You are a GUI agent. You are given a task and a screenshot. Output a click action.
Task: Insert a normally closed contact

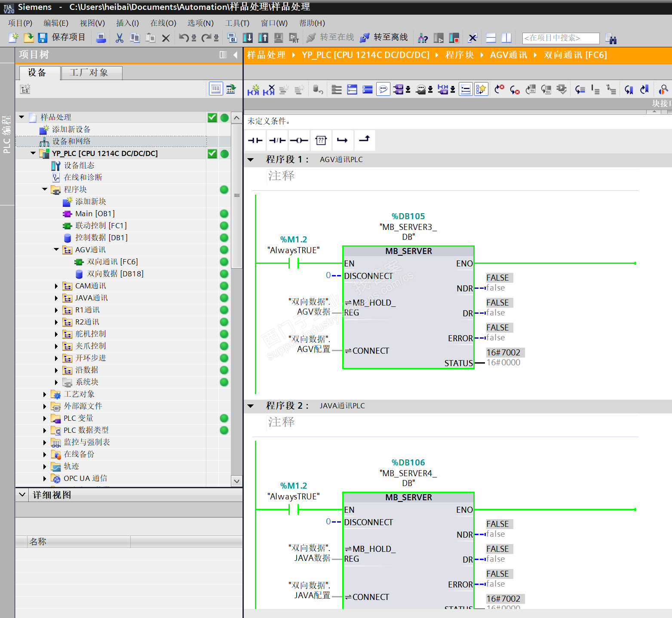point(277,141)
